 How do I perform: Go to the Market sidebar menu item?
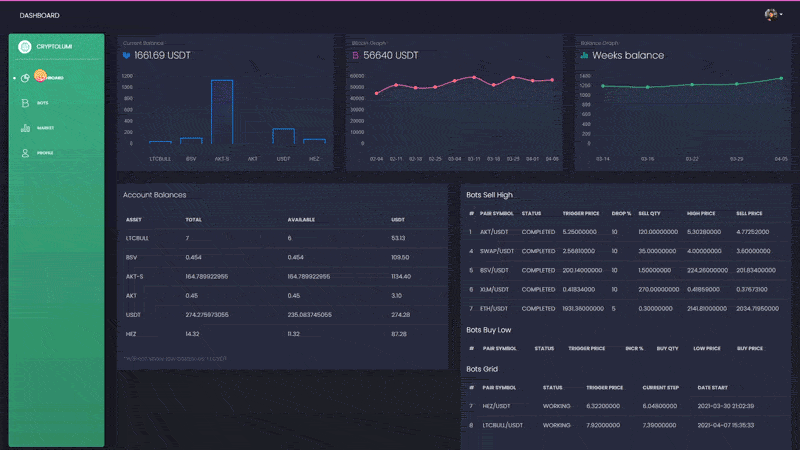coord(45,128)
